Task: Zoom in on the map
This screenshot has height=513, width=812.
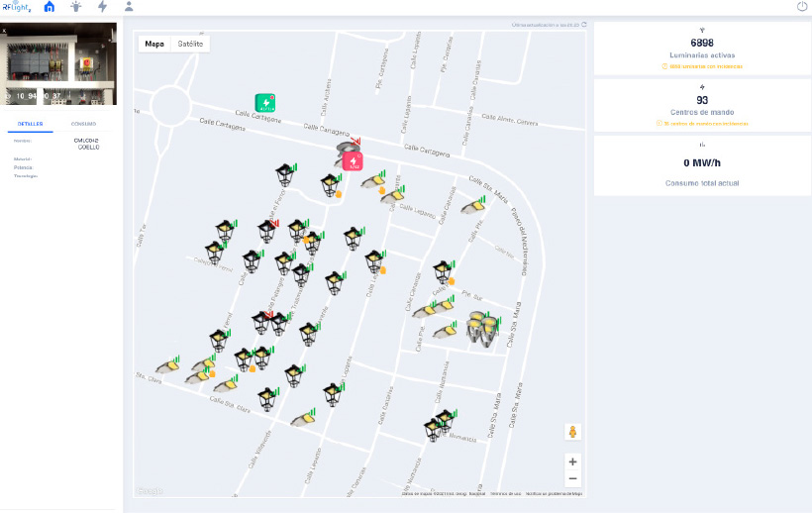Action: click(x=572, y=462)
